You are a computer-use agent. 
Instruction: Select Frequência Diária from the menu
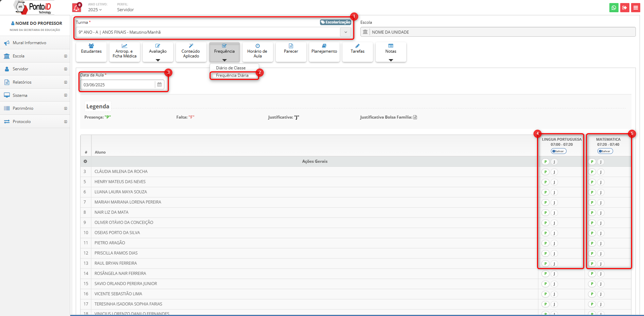[232, 75]
